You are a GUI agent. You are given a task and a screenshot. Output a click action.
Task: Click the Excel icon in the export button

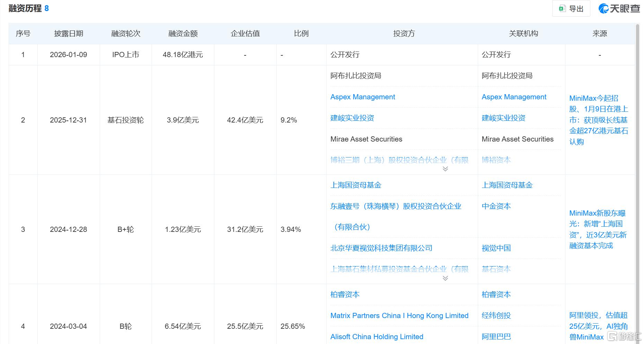pos(562,9)
